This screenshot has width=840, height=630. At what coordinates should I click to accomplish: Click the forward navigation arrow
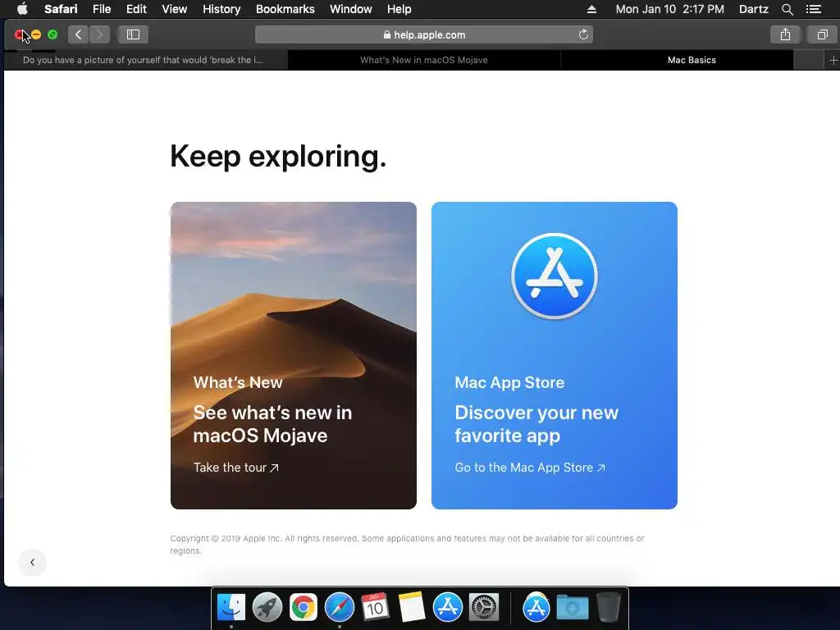click(x=99, y=34)
